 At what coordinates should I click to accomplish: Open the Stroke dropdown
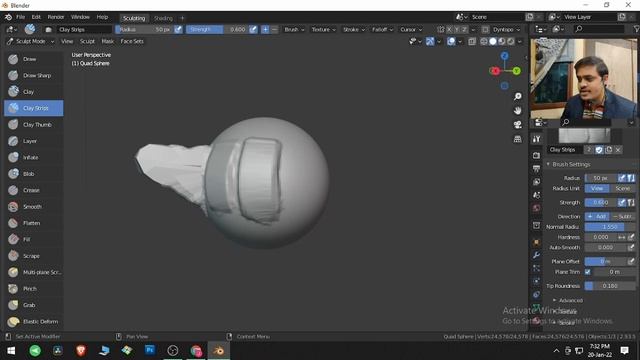(354, 29)
